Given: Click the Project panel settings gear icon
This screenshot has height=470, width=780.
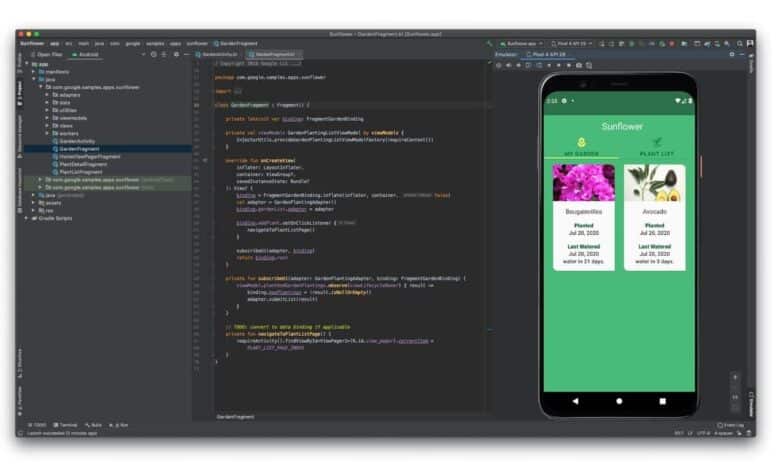Looking at the screenshot, I should [x=174, y=54].
